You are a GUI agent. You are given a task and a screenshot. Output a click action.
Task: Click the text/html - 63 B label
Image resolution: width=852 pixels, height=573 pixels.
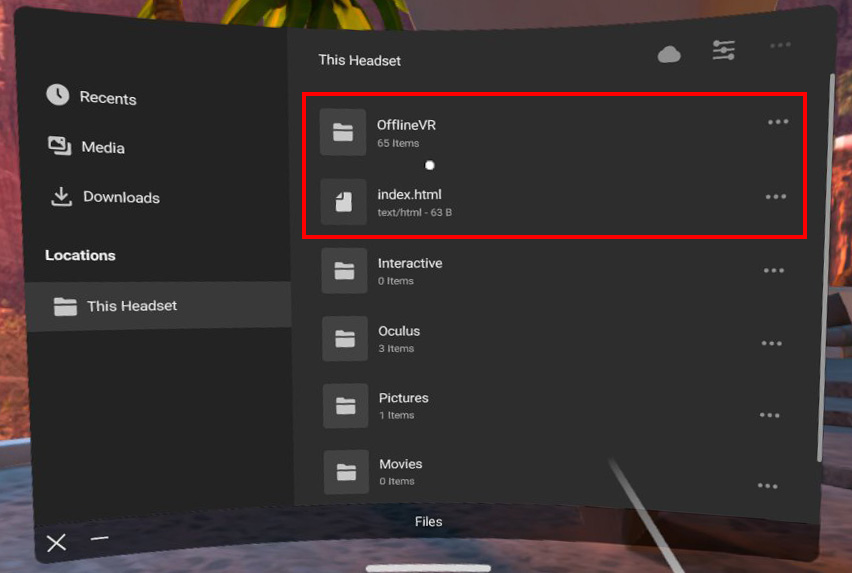point(415,212)
